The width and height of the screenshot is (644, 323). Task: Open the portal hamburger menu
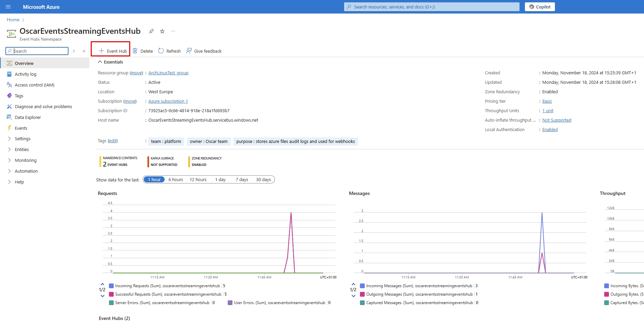8,7
